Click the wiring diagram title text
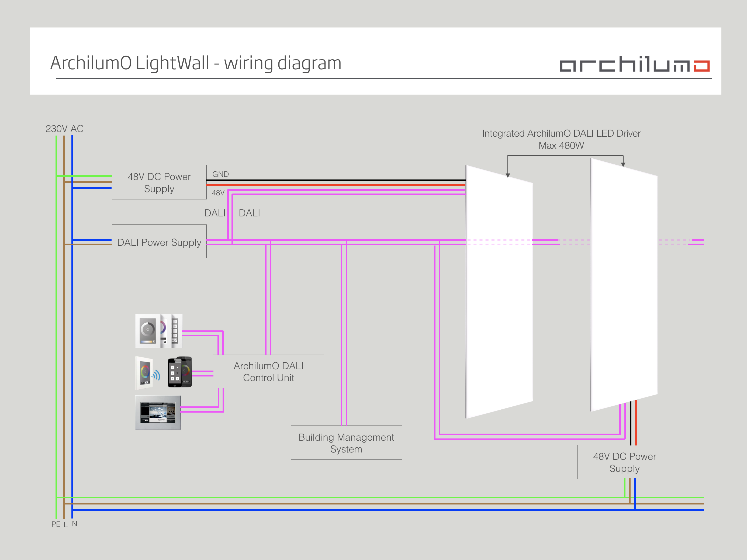This screenshot has height=560, width=747. [x=196, y=63]
